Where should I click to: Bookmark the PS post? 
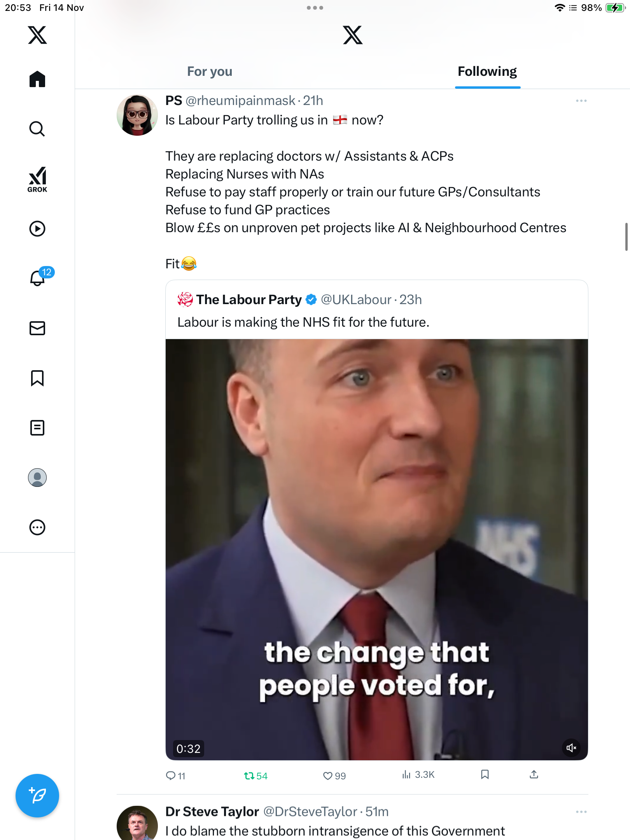coord(485,774)
